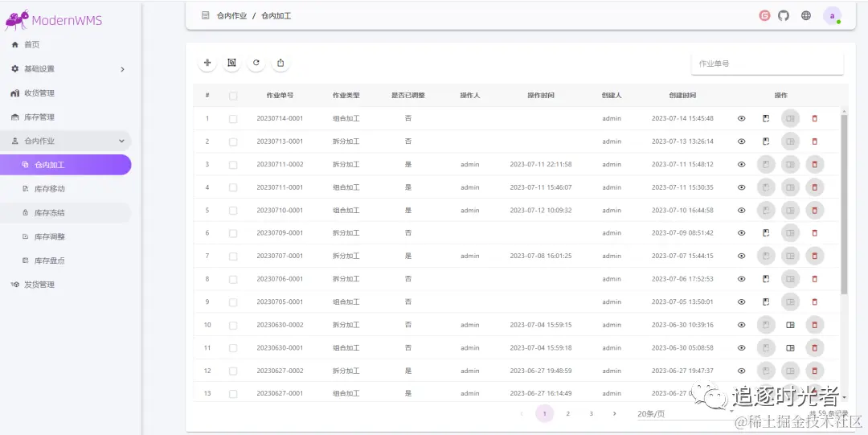Viewport: 868px width, 435px height.
Task: Select row 20230711-0002 checkbox
Action: [x=233, y=165]
